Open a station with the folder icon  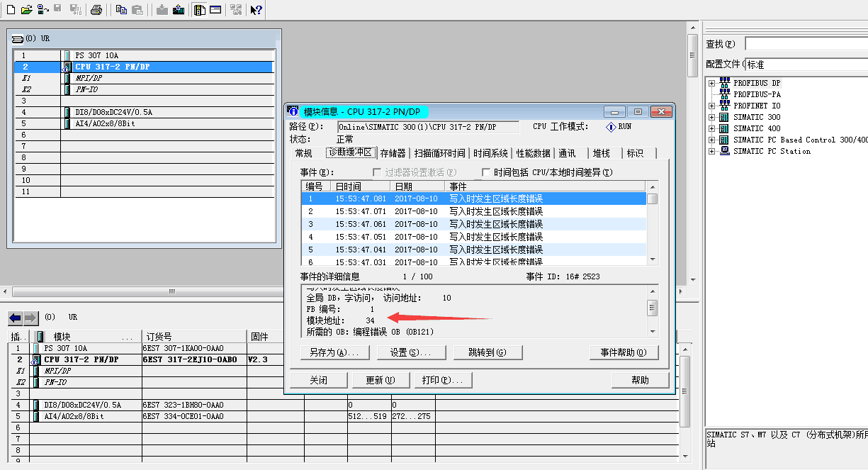pos(27,9)
